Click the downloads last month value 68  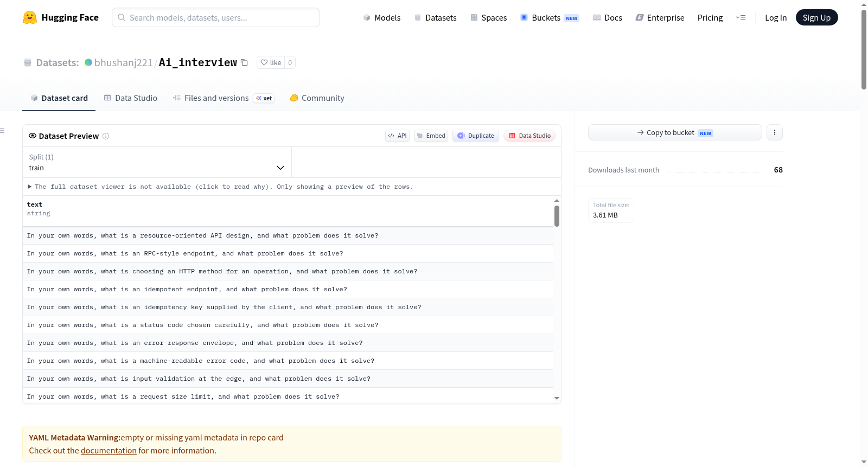778,170
